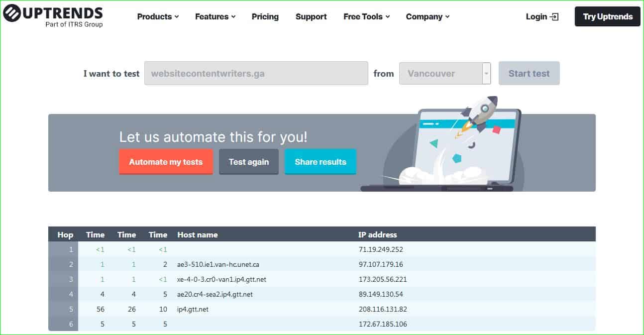This screenshot has width=644, height=335.
Task: Click the 'Part of ITRS Group' text
Action: pyautogui.click(x=74, y=24)
